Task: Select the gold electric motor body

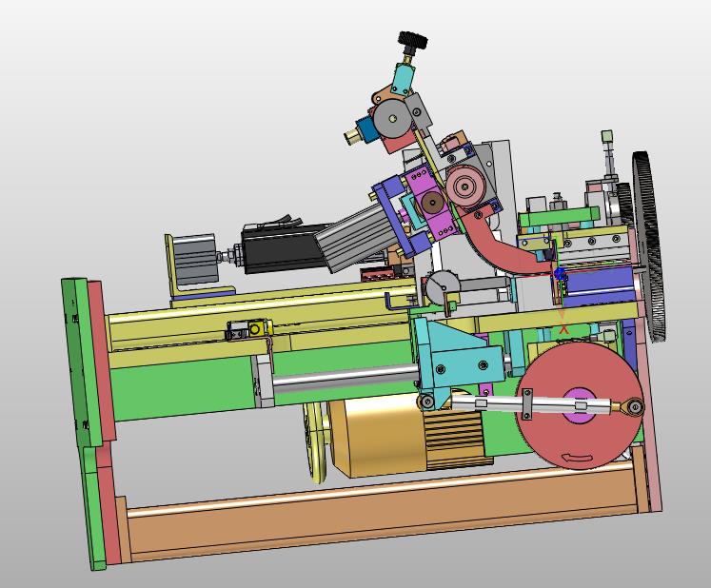Action: [379, 437]
